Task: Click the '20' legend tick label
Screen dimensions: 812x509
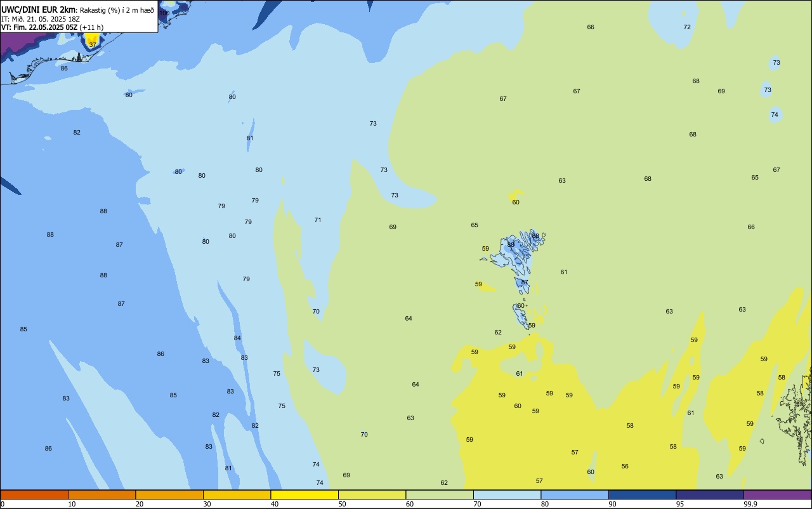Action: pos(140,504)
